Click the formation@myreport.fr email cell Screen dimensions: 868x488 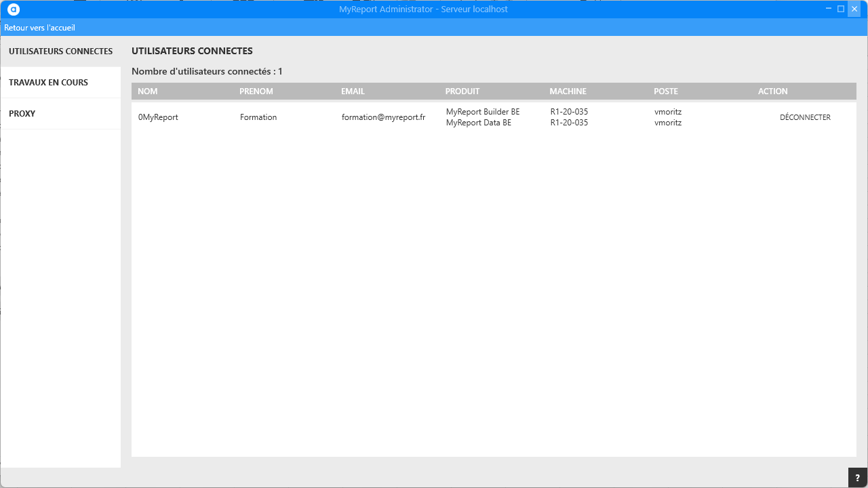click(383, 117)
